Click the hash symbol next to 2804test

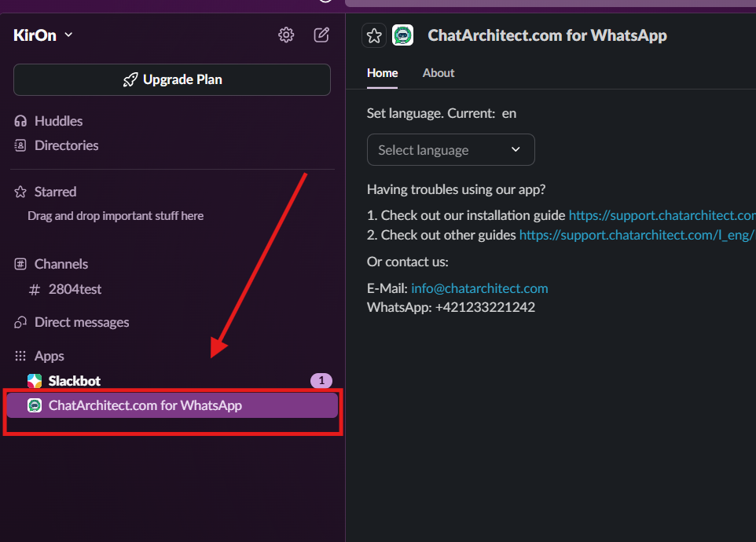pyautogui.click(x=35, y=290)
